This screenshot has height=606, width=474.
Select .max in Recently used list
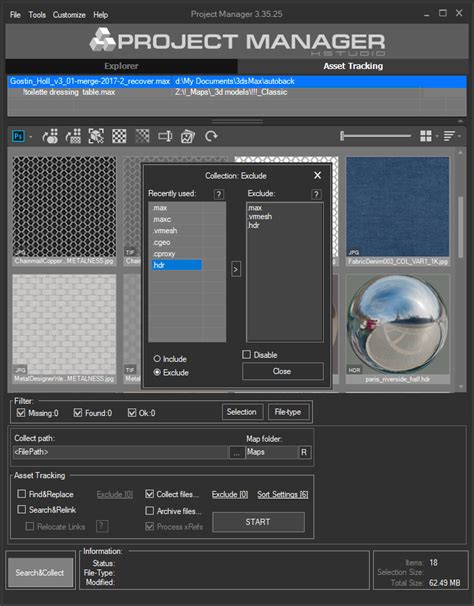(160, 208)
